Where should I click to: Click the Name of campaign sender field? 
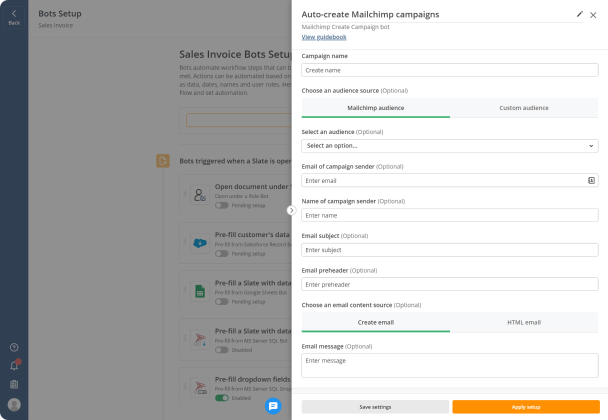[450, 215]
